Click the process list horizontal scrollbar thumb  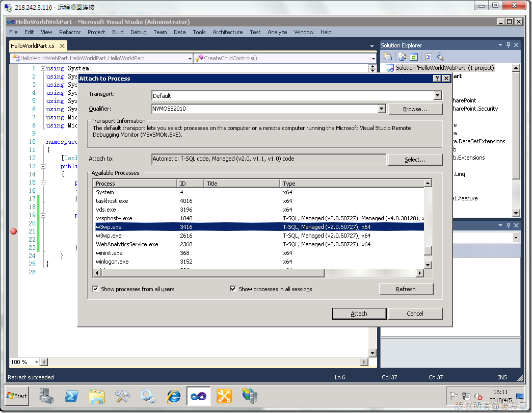tap(212, 273)
